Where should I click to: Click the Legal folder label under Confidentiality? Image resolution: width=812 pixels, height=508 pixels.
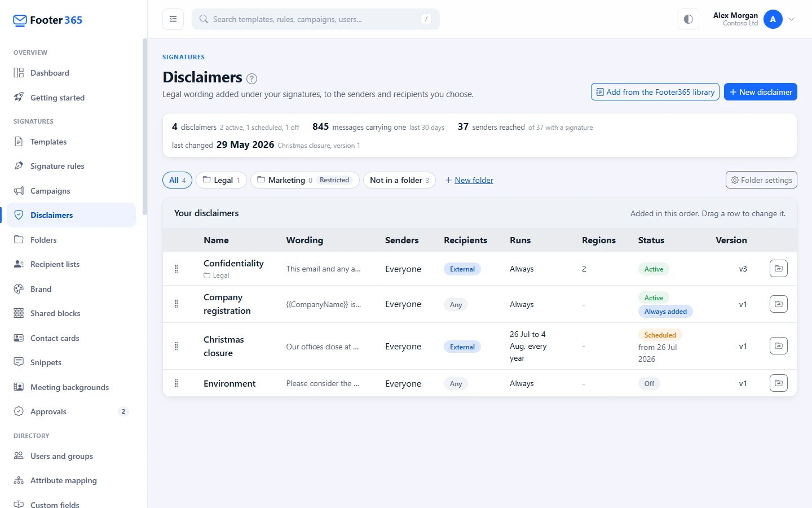coord(217,275)
